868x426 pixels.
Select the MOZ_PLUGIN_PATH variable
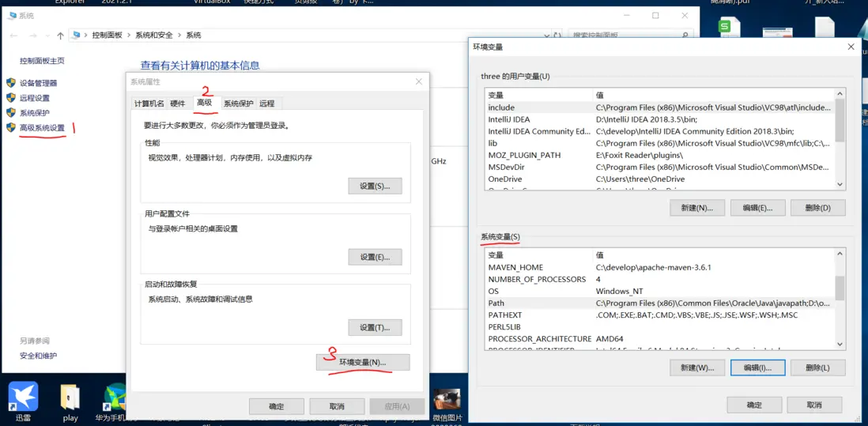coord(660,155)
